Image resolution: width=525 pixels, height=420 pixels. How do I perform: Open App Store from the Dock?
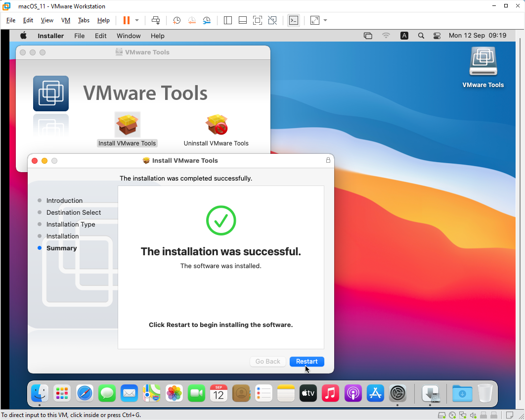click(x=375, y=393)
